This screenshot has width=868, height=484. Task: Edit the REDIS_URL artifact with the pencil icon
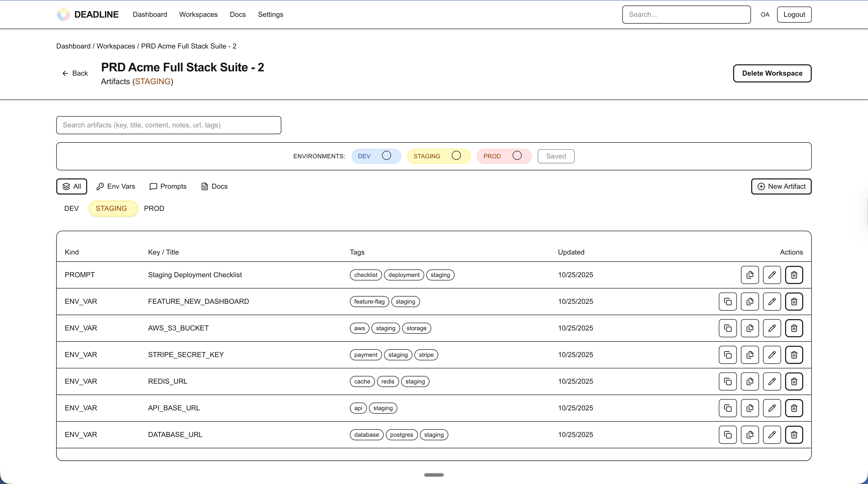[772, 381]
